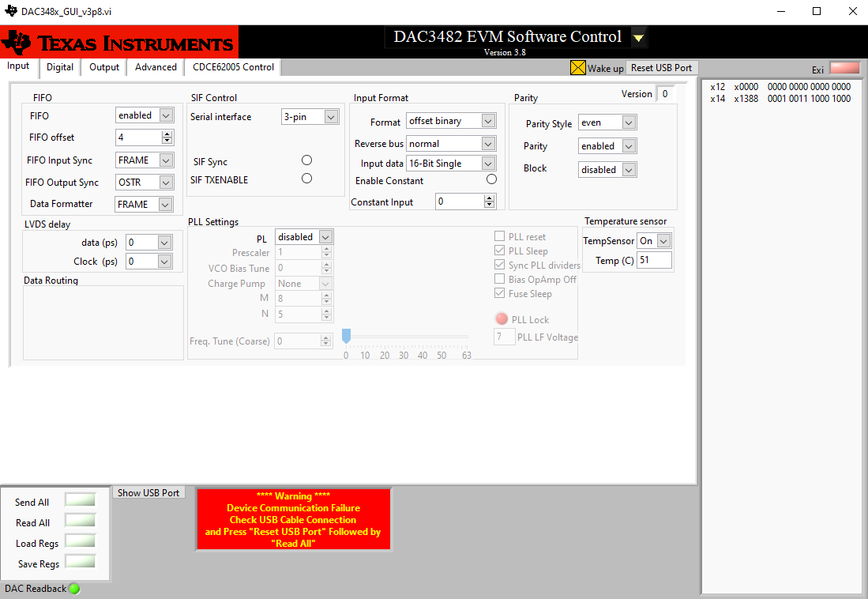Click the Constant Input stepper arrows
Screen dimensions: 868x599
point(489,202)
